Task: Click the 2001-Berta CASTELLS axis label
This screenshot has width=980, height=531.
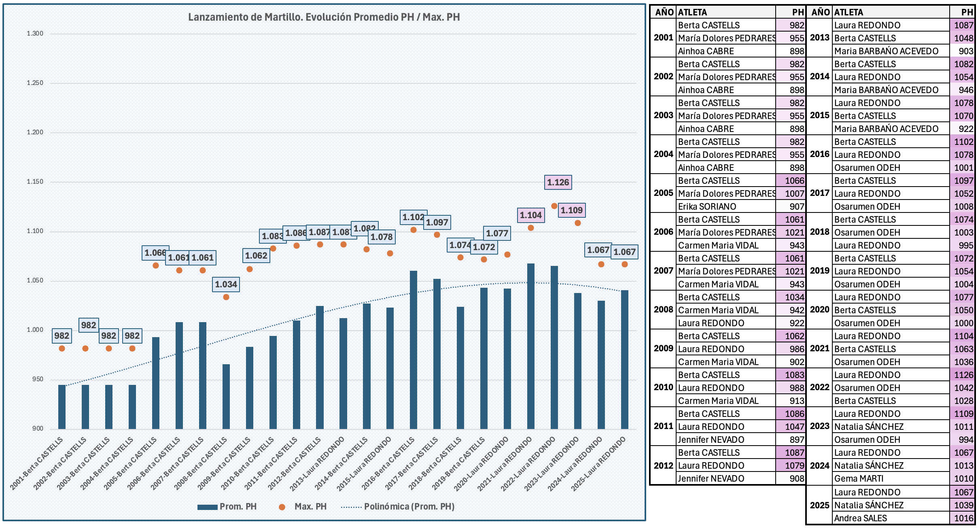Action: tap(37, 464)
